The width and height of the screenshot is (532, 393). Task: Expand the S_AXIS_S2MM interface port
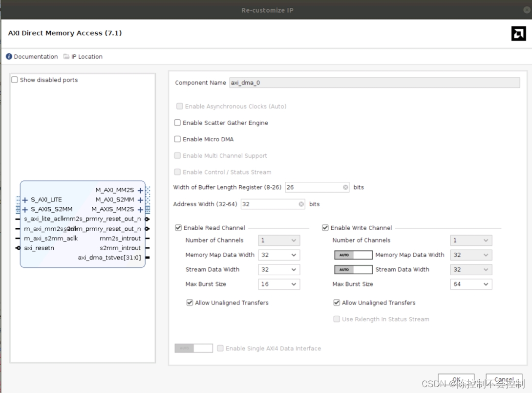coord(25,209)
